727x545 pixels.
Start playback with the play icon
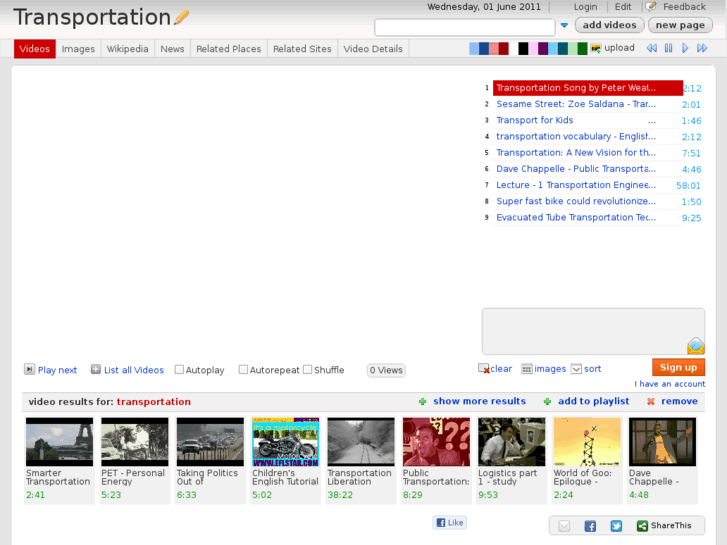(685, 48)
